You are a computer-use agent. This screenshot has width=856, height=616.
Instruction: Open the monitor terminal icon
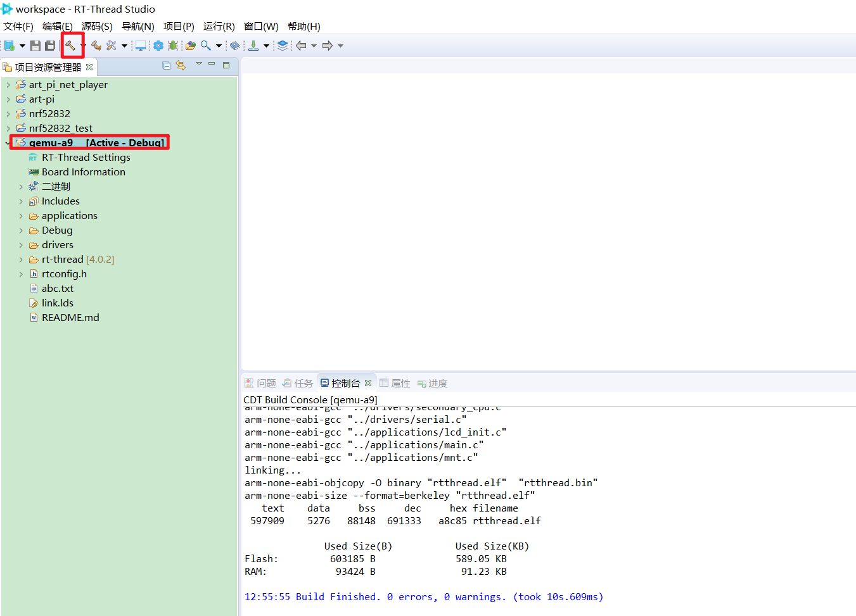click(141, 46)
